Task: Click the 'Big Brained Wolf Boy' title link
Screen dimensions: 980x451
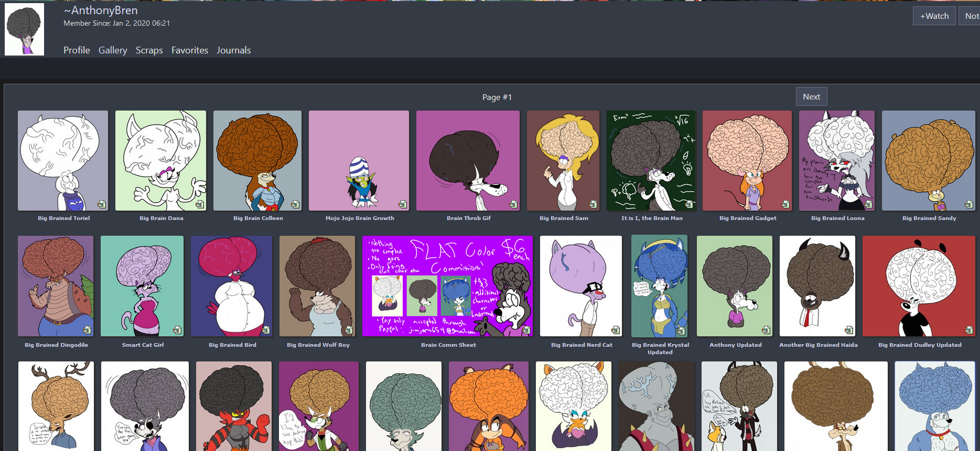Action: coord(318,345)
